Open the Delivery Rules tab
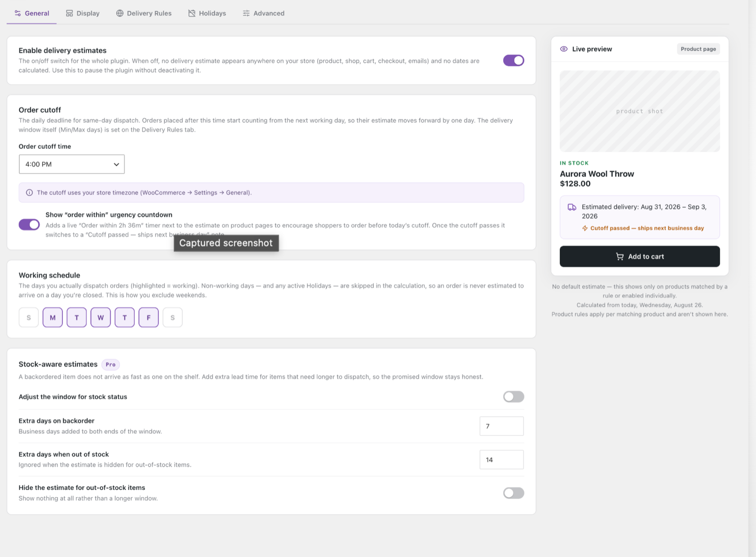The height and width of the screenshot is (557, 756). [x=144, y=13]
